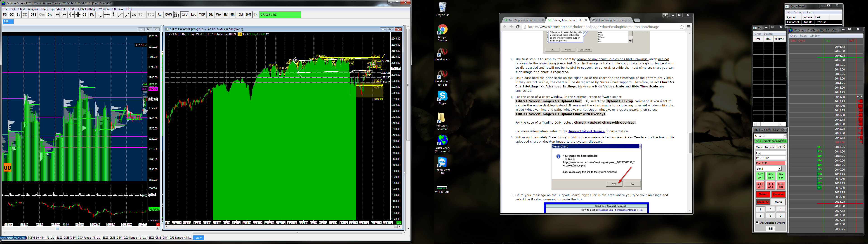Viewport: 868px width, 244px height.
Task: Select the line drawing tool
Action: 120,14
